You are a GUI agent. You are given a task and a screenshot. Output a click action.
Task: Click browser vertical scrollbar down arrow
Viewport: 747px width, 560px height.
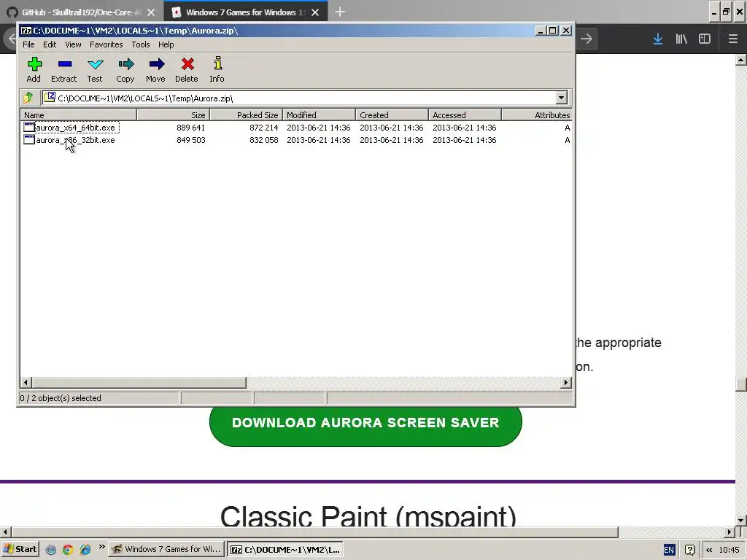tap(741, 521)
